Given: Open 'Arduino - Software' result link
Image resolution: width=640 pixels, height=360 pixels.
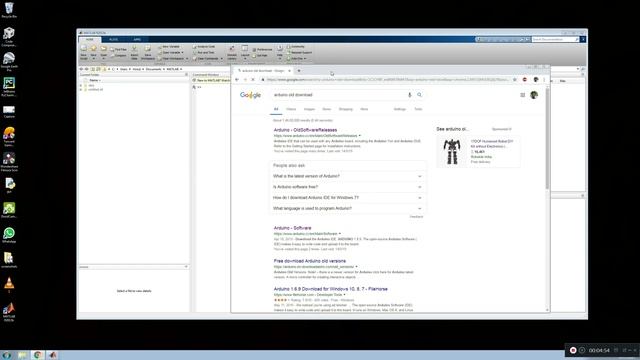Looking at the screenshot, I should (x=292, y=228).
